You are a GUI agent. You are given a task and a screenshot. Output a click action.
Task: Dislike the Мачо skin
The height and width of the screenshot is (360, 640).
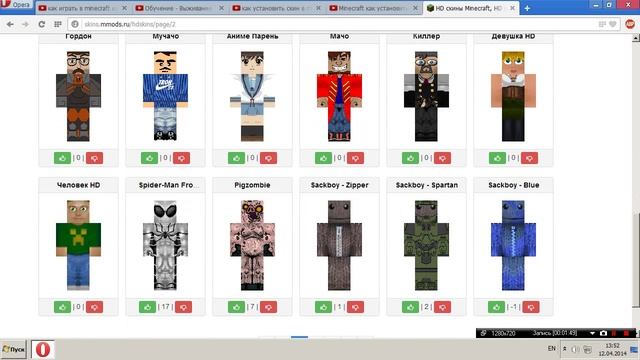(x=355, y=158)
